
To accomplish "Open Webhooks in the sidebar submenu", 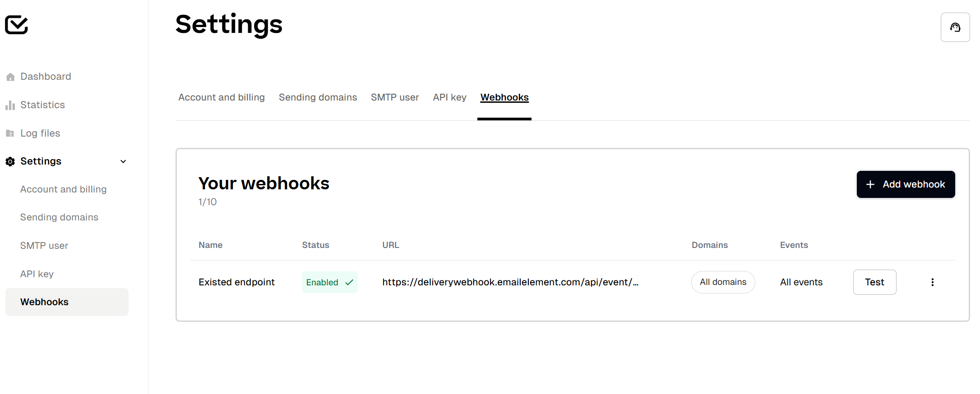I will pyautogui.click(x=44, y=302).
